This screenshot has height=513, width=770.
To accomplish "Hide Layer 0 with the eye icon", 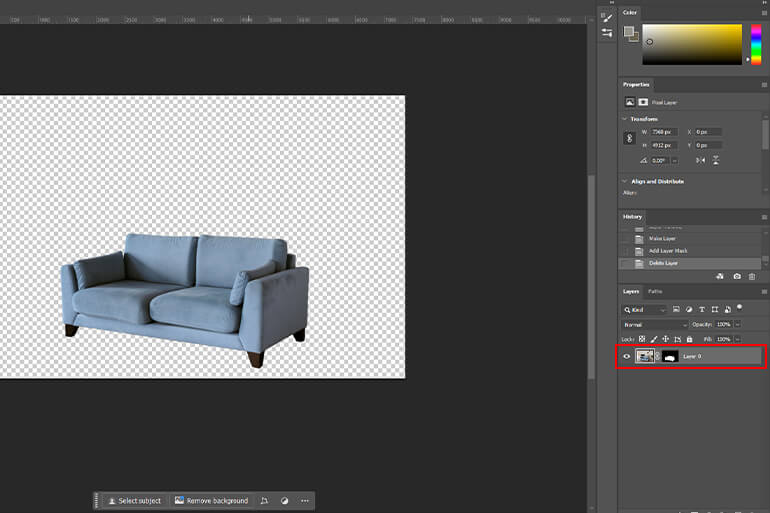I will tap(627, 356).
